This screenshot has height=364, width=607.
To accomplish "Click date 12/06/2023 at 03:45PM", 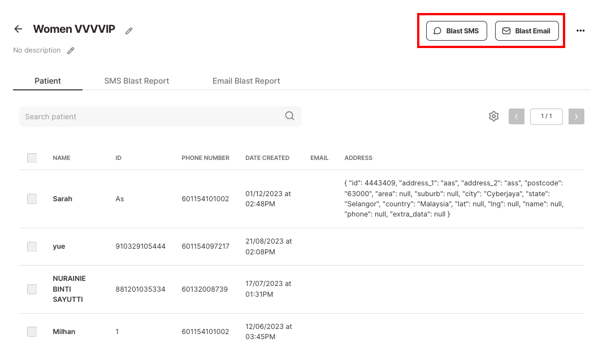I will [x=268, y=332].
